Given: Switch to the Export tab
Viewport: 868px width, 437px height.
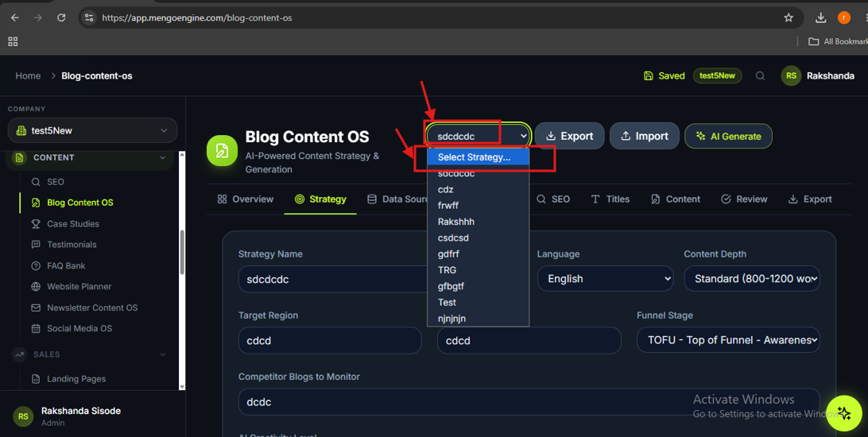Looking at the screenshot, I should (810, 199).
